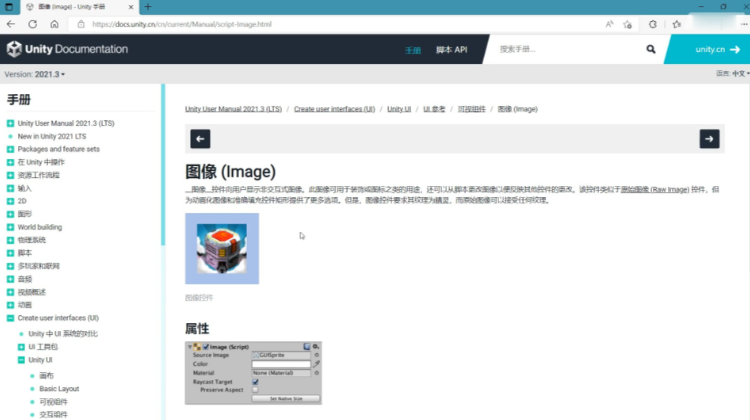The width and height of the screenshot is (750, 420).
Task: Go to next page with right arrow
Action: click(x=709, y=139)
